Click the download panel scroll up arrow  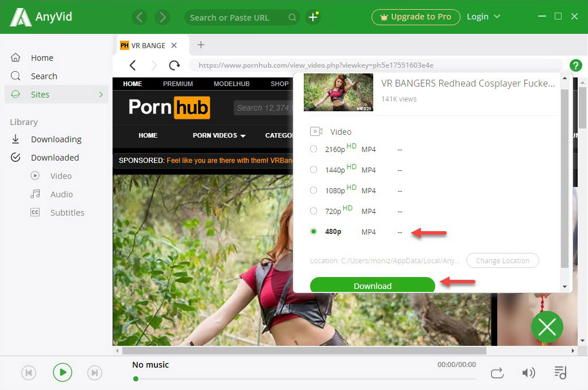pos(564,79)
